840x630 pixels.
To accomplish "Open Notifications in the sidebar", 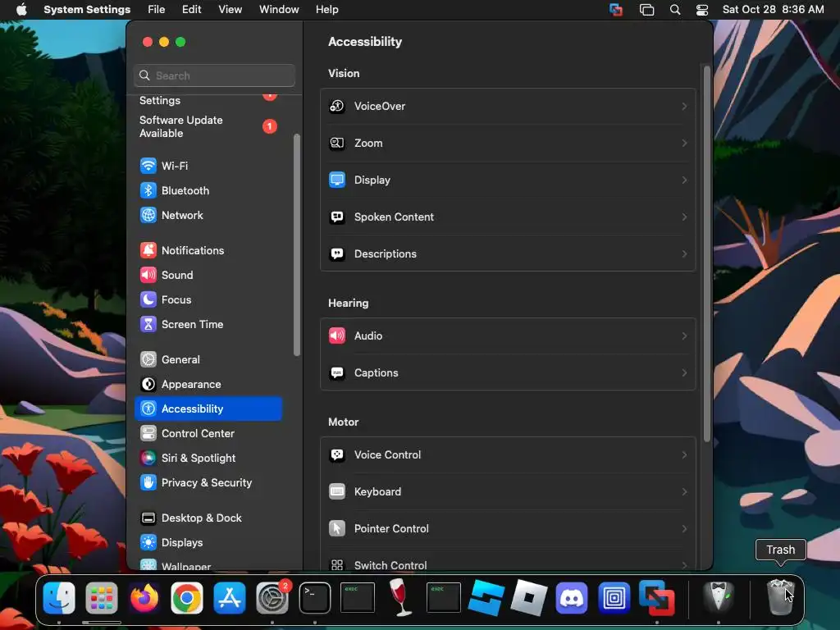I will 208,251.
